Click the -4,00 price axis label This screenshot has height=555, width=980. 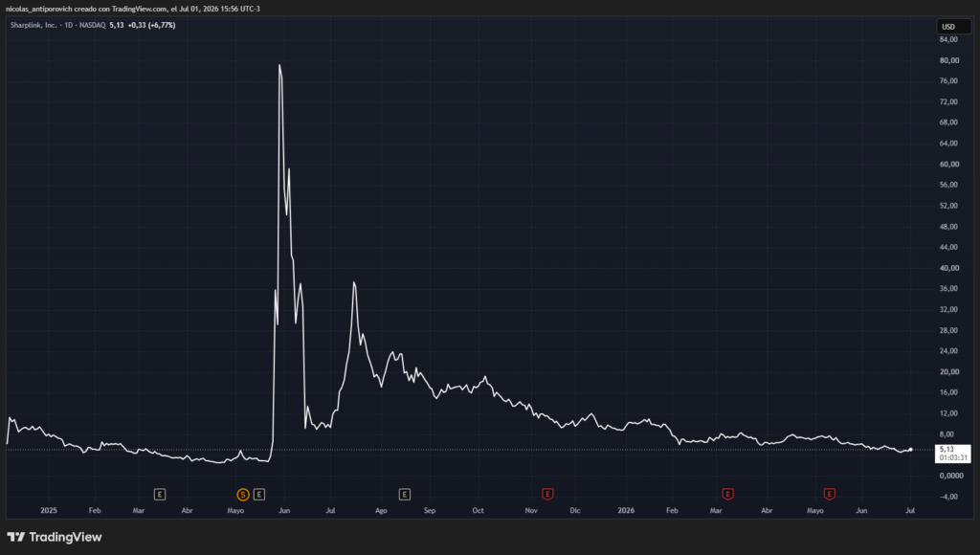(948, 497)
